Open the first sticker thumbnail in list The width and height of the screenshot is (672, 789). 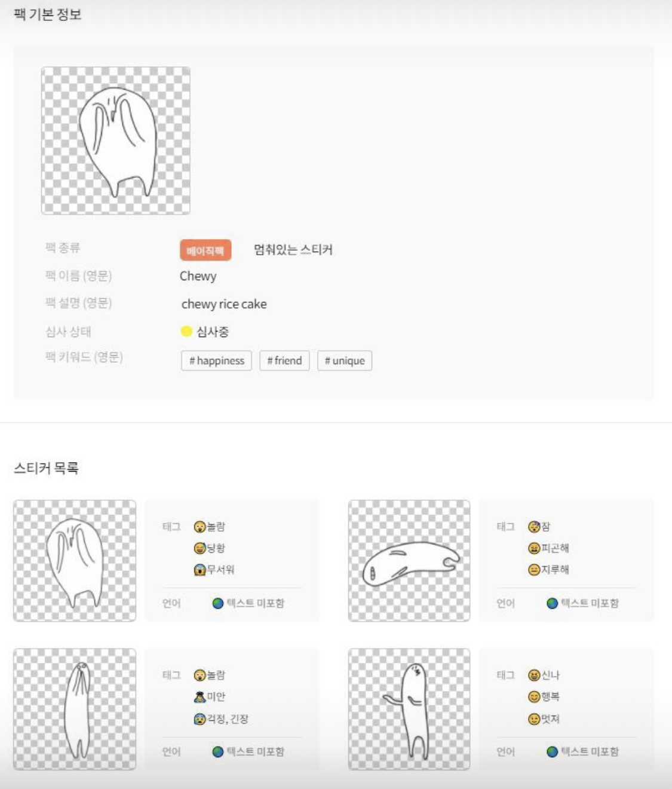75,561
